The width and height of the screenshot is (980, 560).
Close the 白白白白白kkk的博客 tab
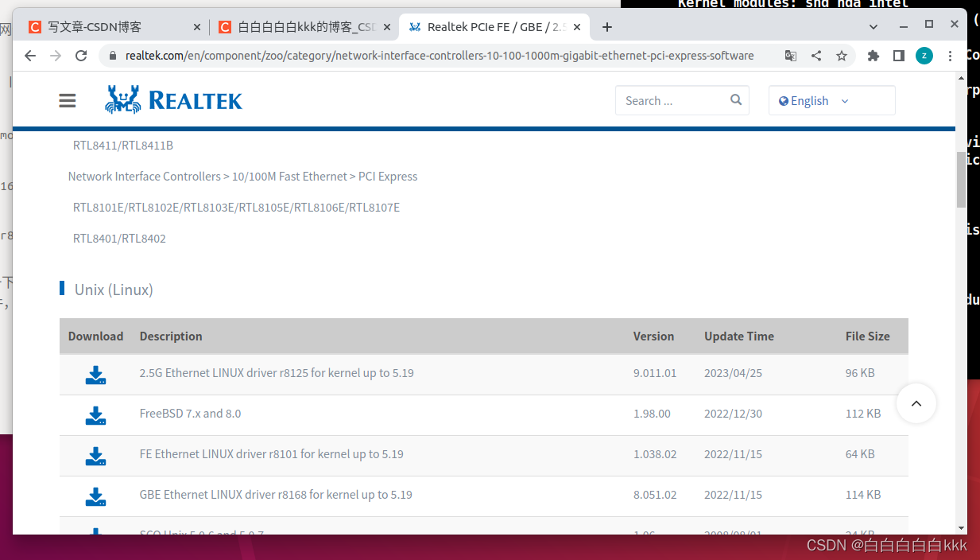pyautogui.click(x=387, y=27)
